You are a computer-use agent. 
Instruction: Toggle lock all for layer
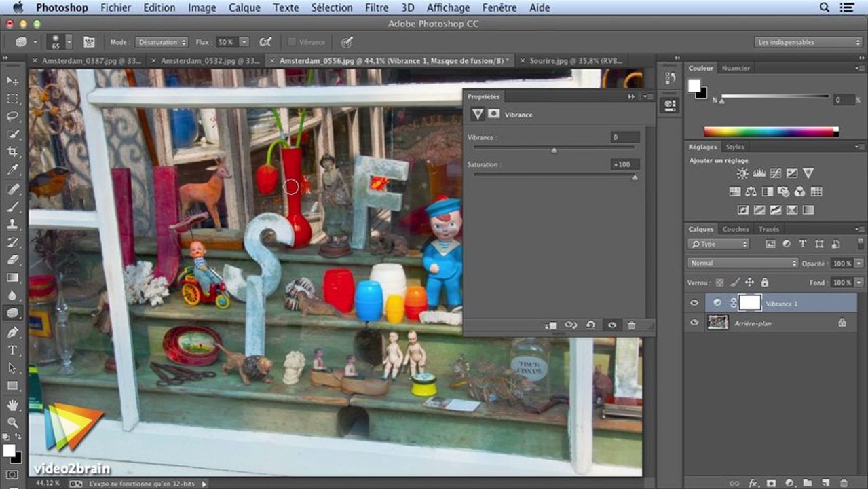[x=764, y=283]
